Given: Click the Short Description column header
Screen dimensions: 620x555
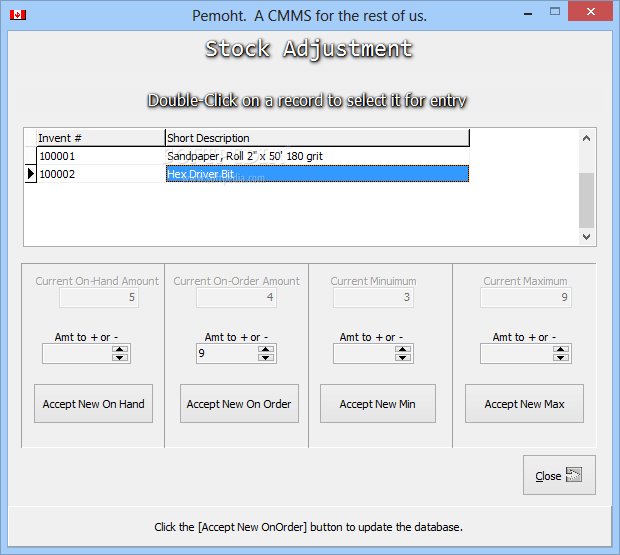Looking at the screenshot, I should [317, 138].
